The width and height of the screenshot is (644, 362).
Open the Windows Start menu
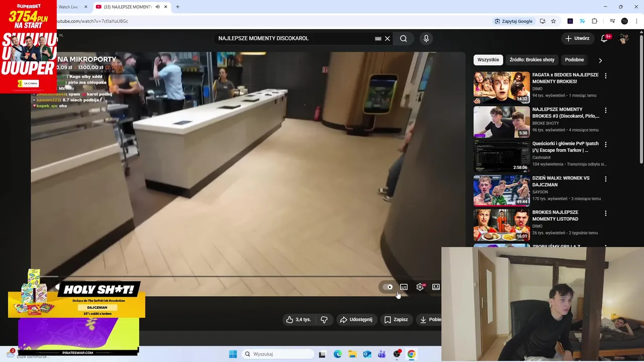[233, 354]
